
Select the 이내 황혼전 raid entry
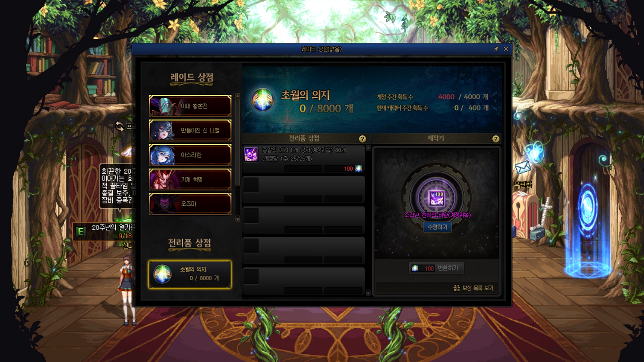[190, 106]
